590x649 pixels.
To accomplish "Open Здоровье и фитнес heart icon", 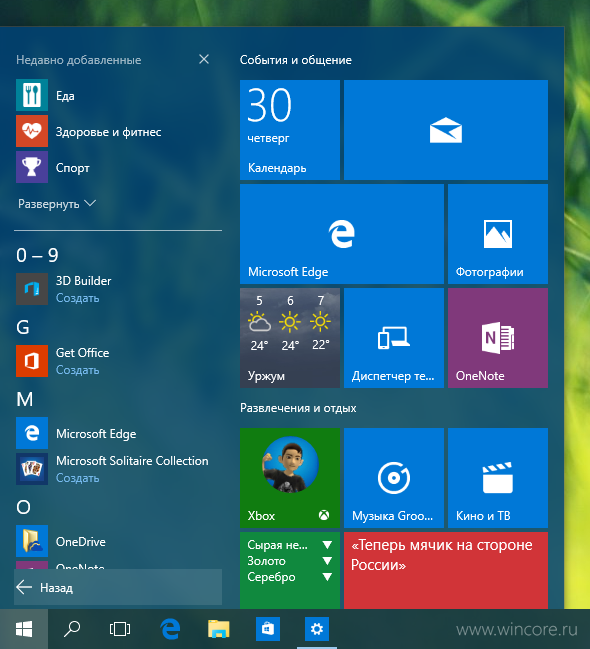I will click(32, 131).
